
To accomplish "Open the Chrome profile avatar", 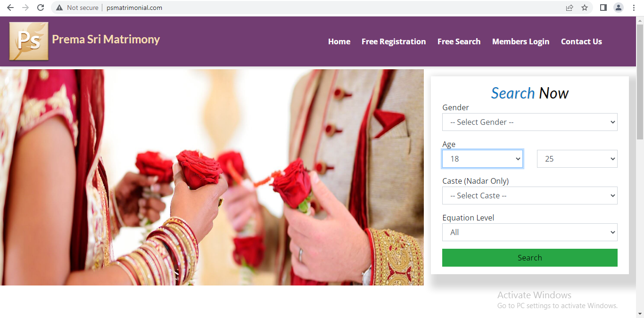I will click(619, 8).
